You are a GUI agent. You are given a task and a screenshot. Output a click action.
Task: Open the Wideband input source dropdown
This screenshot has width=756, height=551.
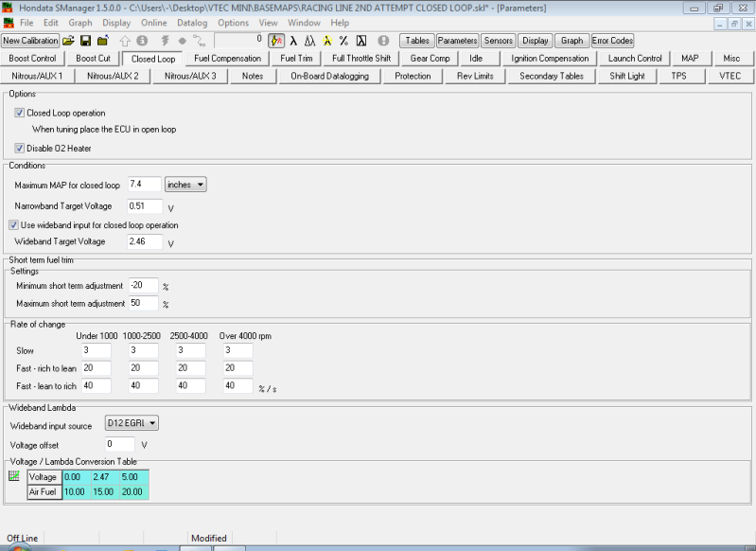pyautogui.click(x=132, y=423)
